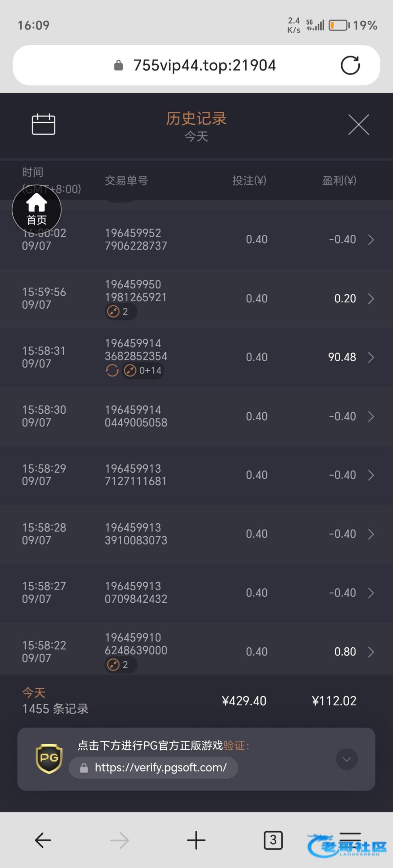Tap the orange 验证 text link
Screen dimensions: 393x868
(x=234, y=746)
